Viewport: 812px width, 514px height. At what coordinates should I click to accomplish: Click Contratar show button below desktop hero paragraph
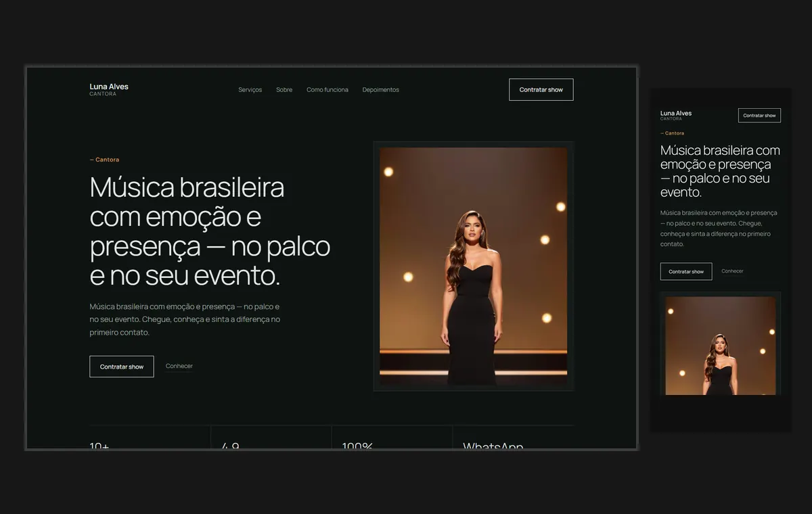point(122,367)
